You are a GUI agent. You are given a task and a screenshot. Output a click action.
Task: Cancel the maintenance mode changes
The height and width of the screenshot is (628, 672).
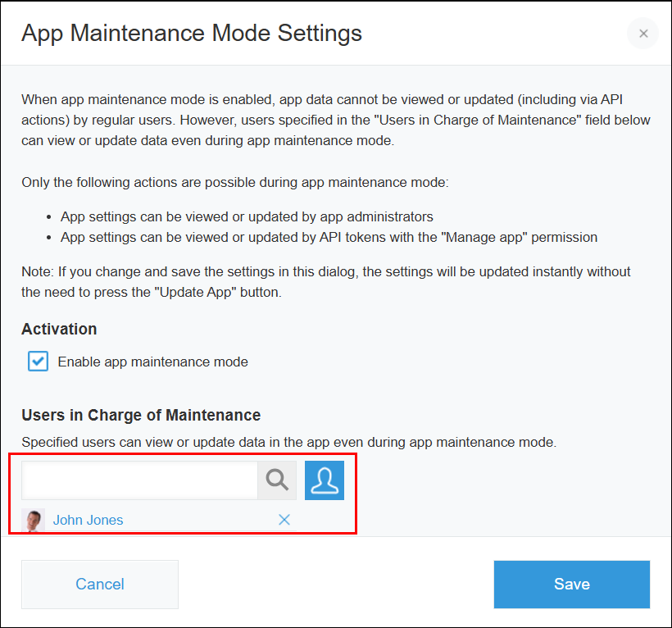click(x=99, y=584)
